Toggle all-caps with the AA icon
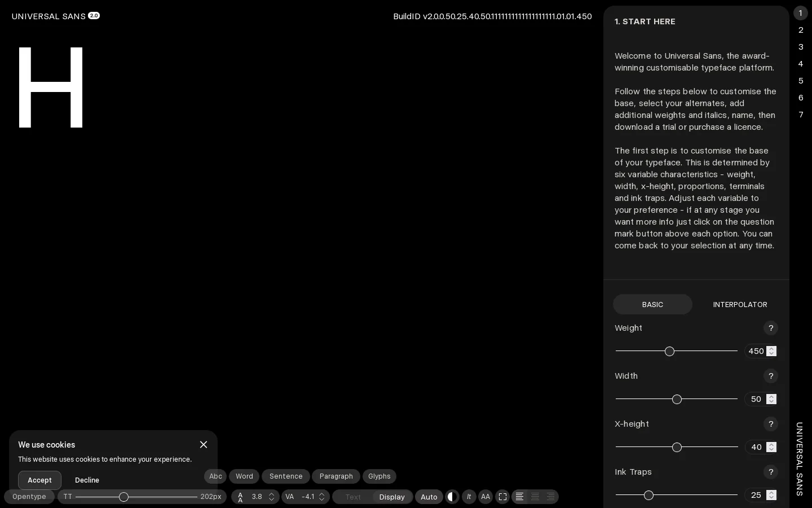812x508 pixels. click(x=486, y=497)
